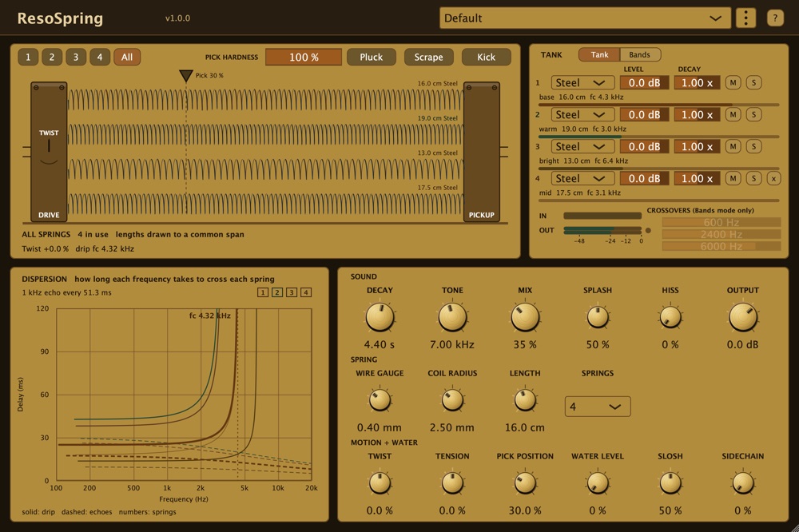799x532 pixels.
Task: Open the SPRINGS count dropdown
Action: point(598,407)
